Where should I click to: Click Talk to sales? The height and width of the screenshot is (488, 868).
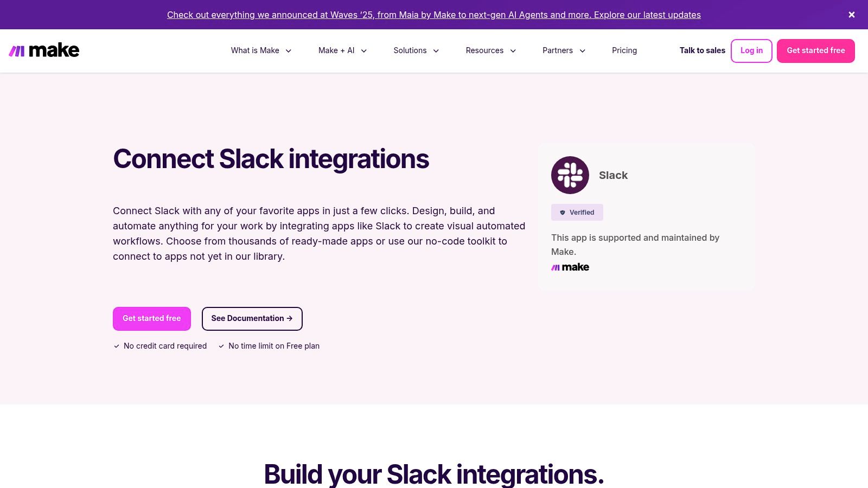[702, 50]
